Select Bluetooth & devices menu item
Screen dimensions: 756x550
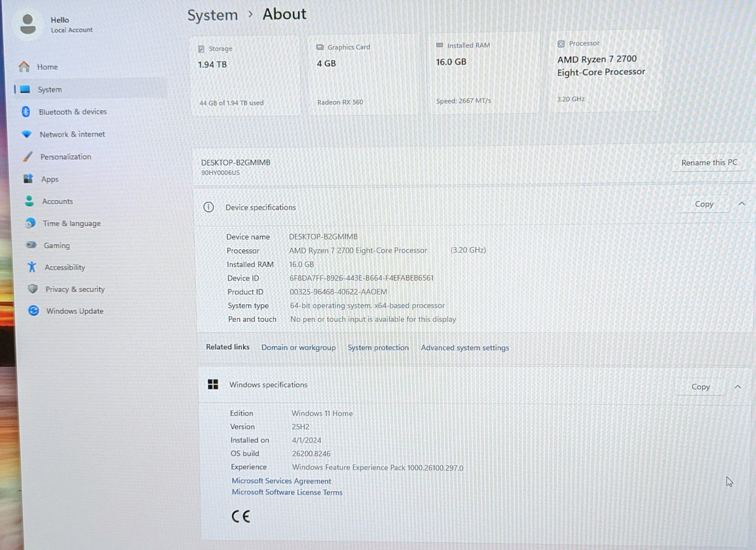[x=73, y=112]
